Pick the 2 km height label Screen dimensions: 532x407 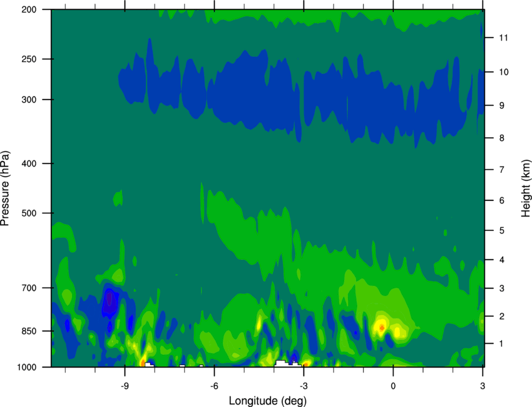tap(501, 316)
